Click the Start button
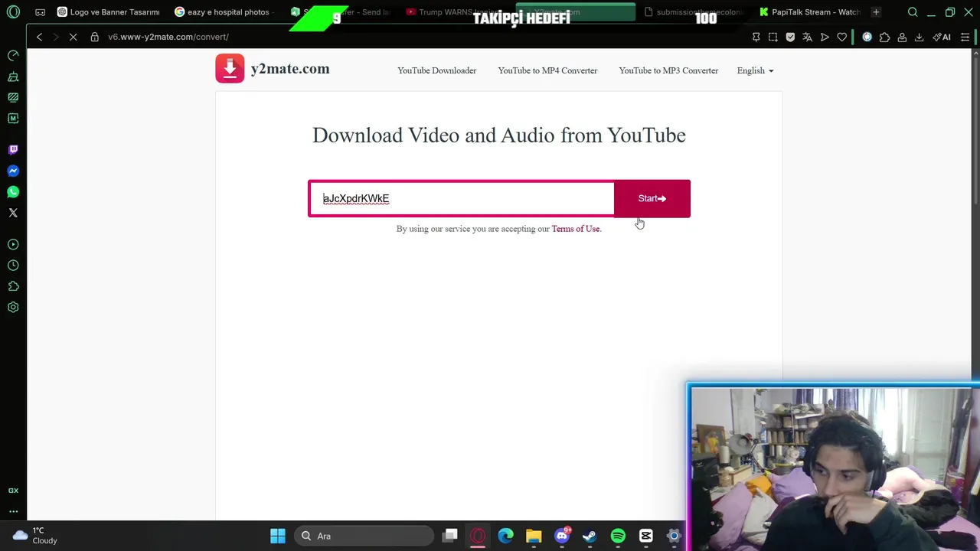 pos(652,199)
